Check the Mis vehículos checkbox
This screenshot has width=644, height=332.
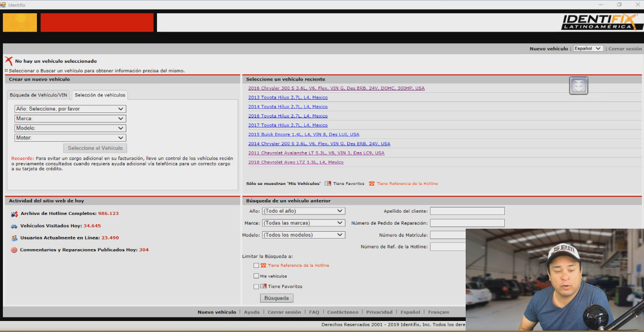[x=256, y=276]
